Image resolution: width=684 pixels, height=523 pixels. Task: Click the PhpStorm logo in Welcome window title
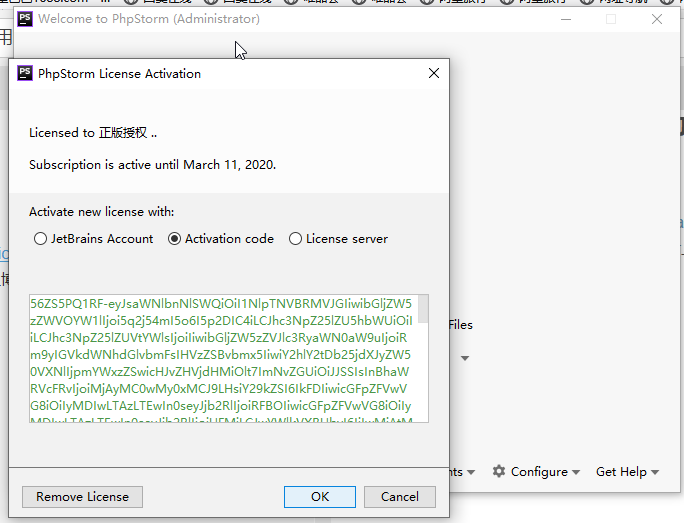click(25, 19)
